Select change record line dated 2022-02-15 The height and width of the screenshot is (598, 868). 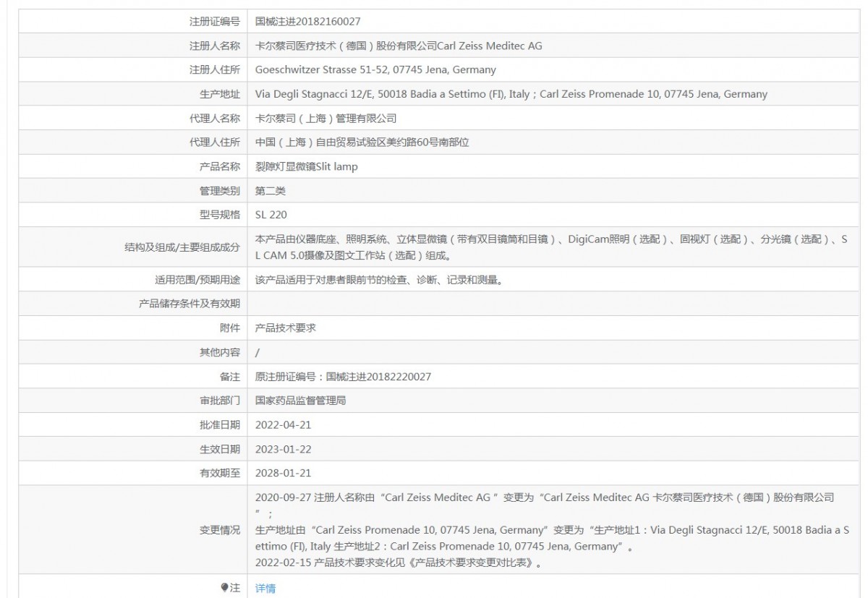(x=399, y=562)
